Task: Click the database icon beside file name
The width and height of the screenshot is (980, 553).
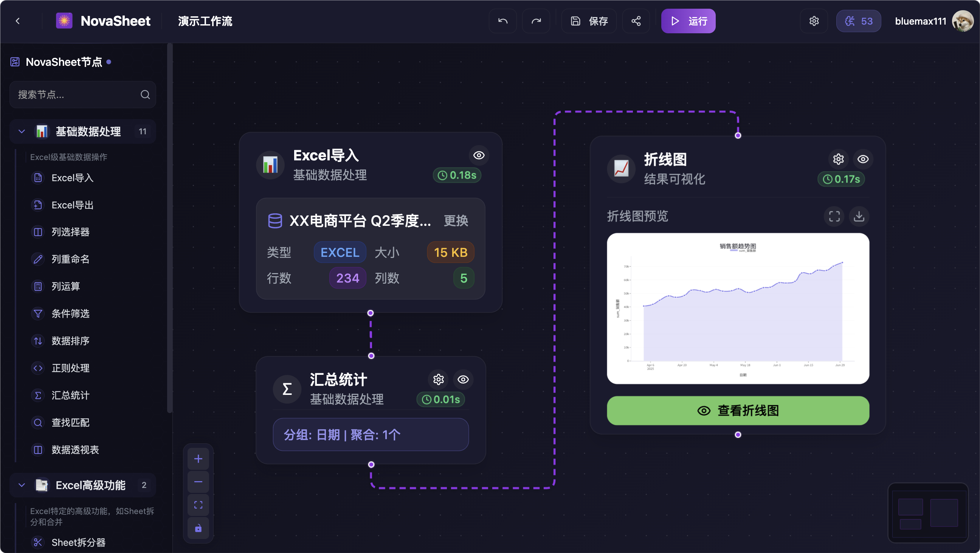Action: (274, 221)
